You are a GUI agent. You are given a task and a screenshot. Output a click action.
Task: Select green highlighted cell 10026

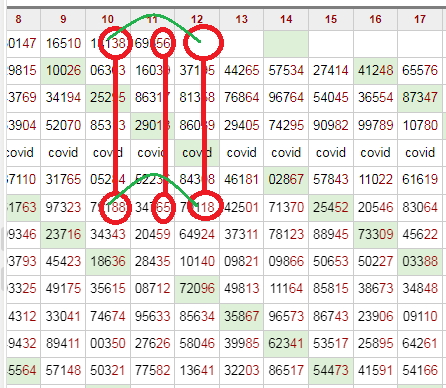[63, 70]
